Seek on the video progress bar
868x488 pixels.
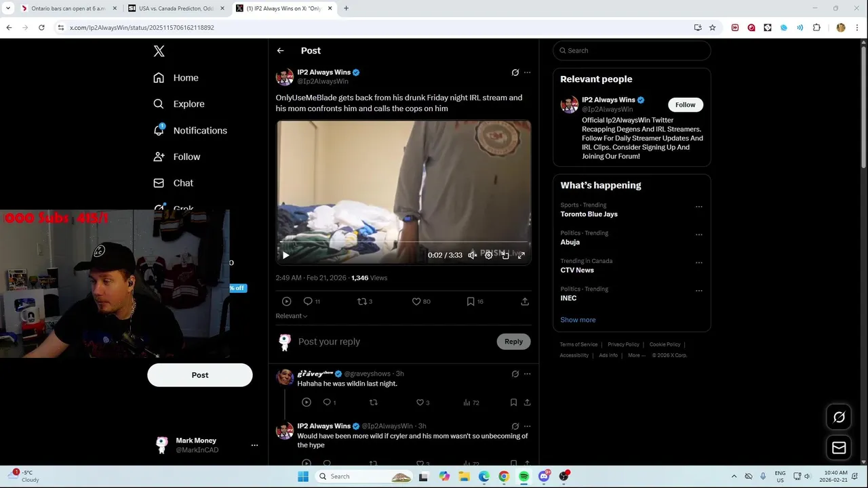(x=403, y=243)
